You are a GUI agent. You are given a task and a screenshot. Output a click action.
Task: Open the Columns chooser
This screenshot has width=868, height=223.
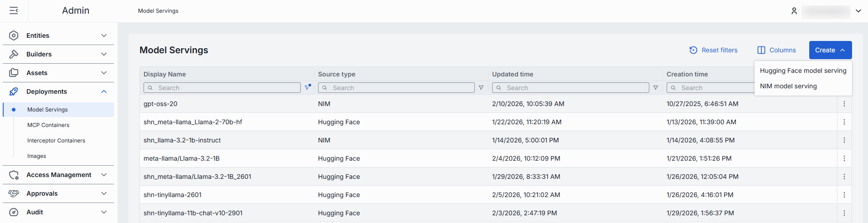[776, 50]
